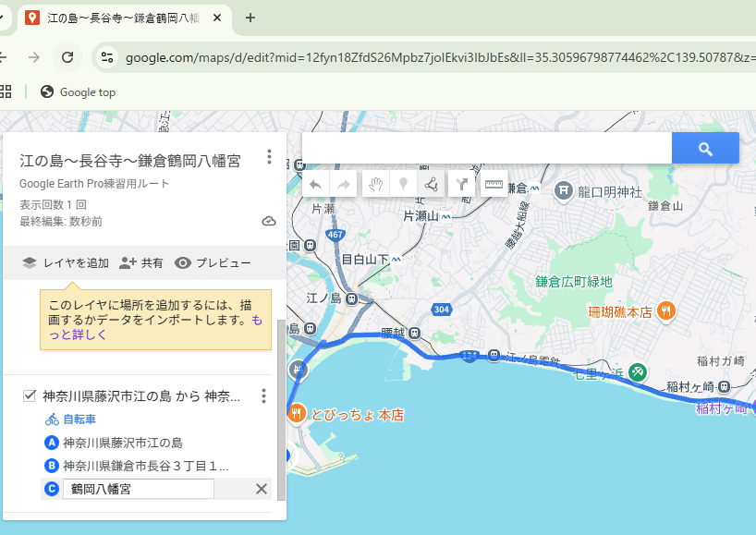This screenshot has width=756, height=535.
Task: Select the draw line tool
Action: point(431,184)
